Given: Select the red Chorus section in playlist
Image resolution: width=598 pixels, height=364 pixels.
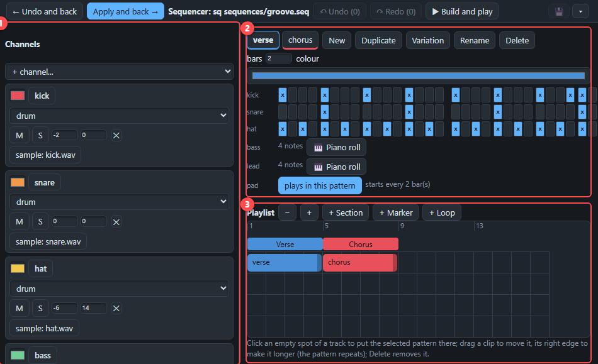Looking at the screenshot, I should pyautogui.click(x=361, y=244).
